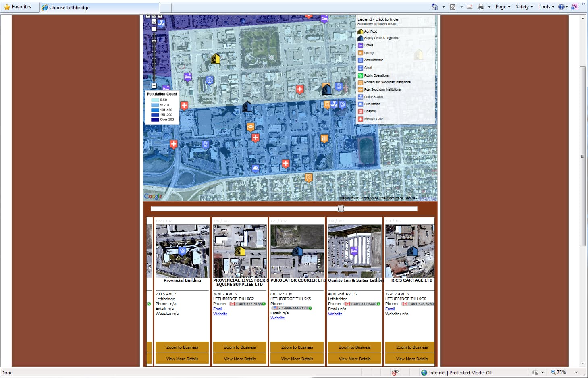Open the Safety menu
The height and width of the screenshot is (378, 588).
(524, 7)
